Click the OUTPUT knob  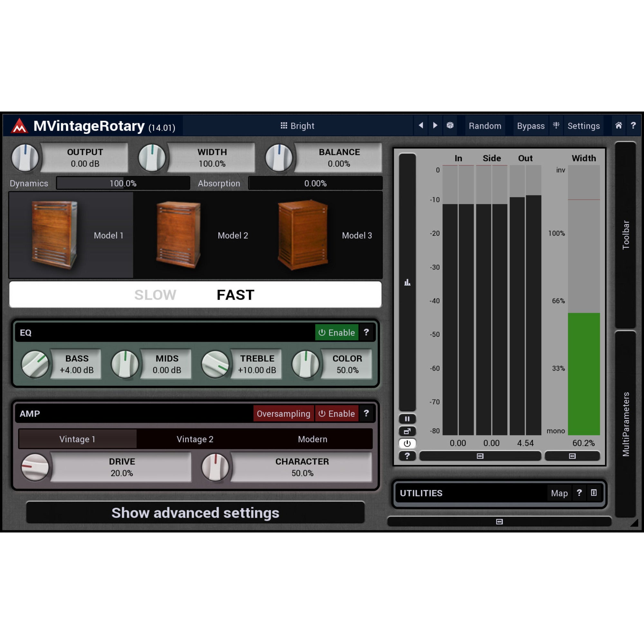tap(25, 158)
